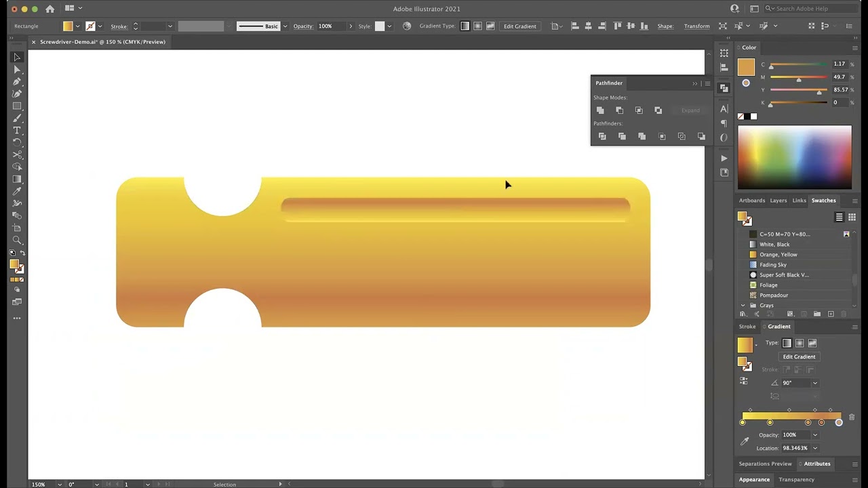Switch to the Layers tab
The height and width of the screenshot is (488, 868).
(778, 201)
